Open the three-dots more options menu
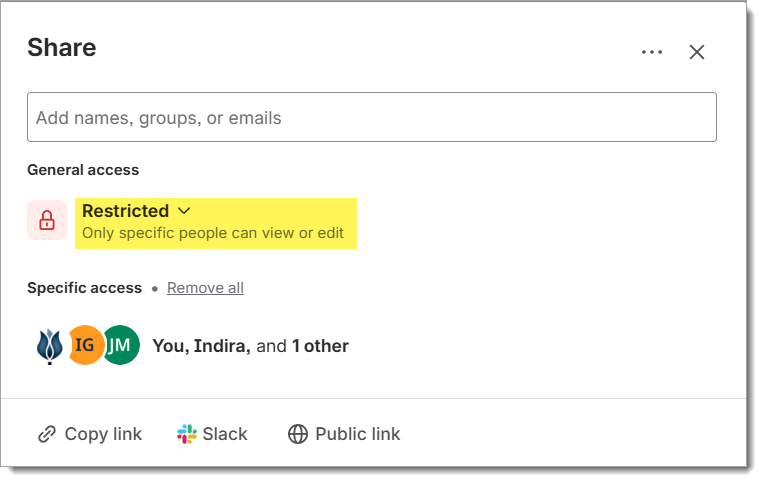This screenshot has height=482, width=762. click(652, 52)
